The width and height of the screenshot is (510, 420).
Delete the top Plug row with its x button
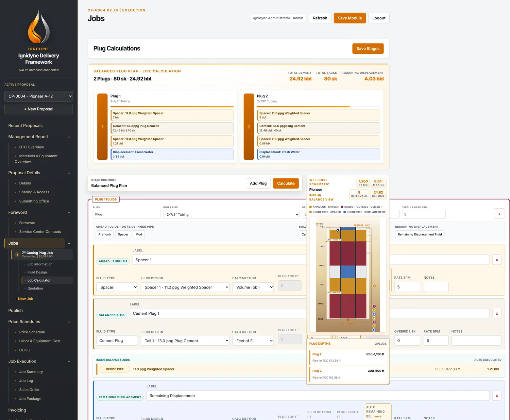click(x=499, y=214)
